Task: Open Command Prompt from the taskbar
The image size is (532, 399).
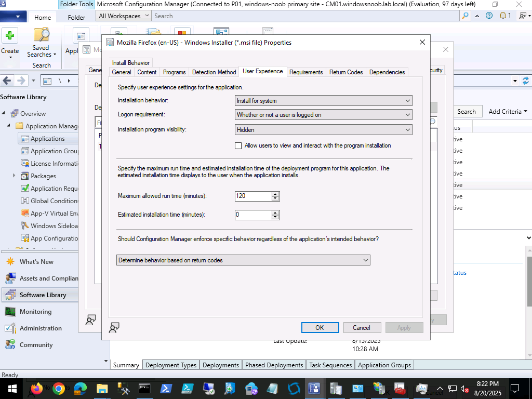Action: (144, 389)
